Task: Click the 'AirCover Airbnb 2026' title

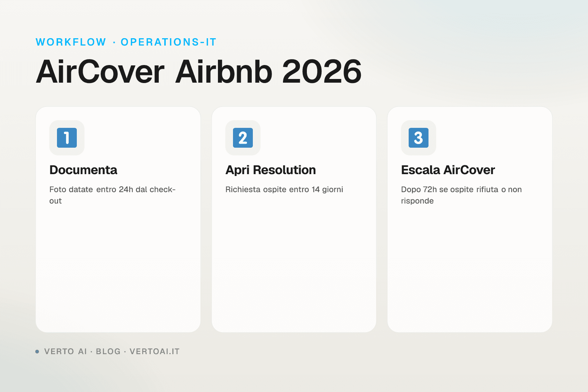Action: click(199, 71)
